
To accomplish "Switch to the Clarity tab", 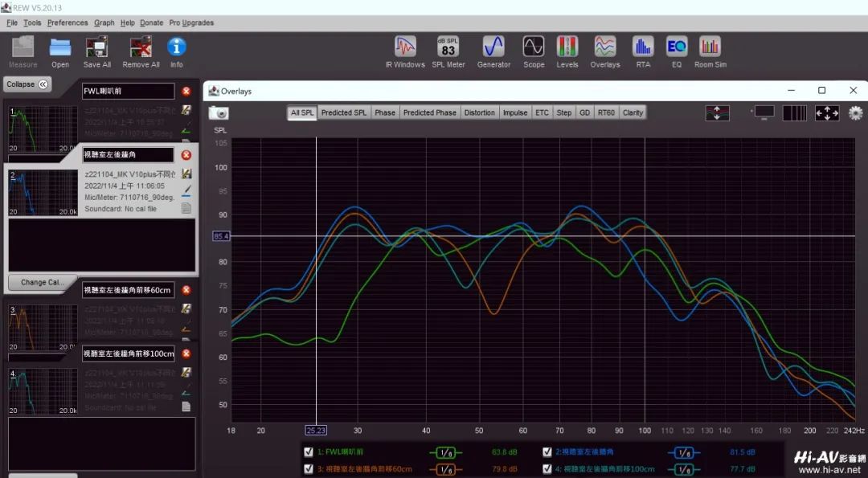I will tap(633, 112).
